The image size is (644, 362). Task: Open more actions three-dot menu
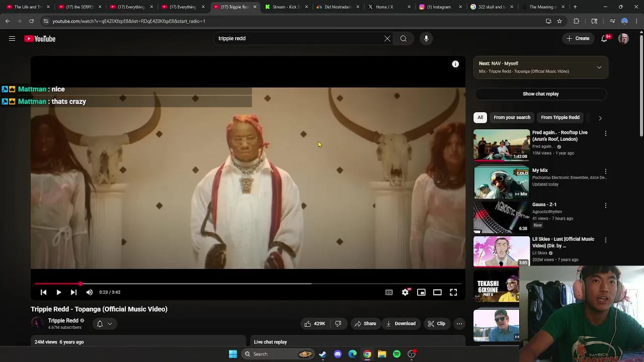459,324
